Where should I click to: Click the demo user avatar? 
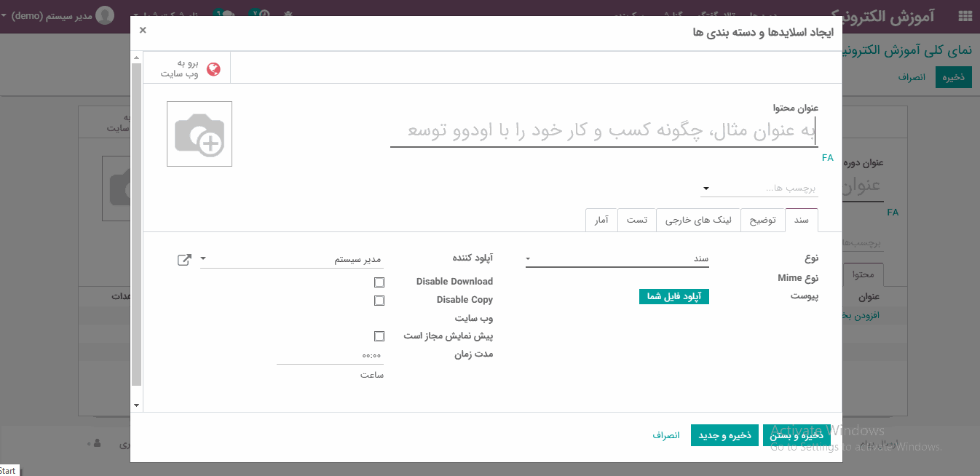point(105,15)
